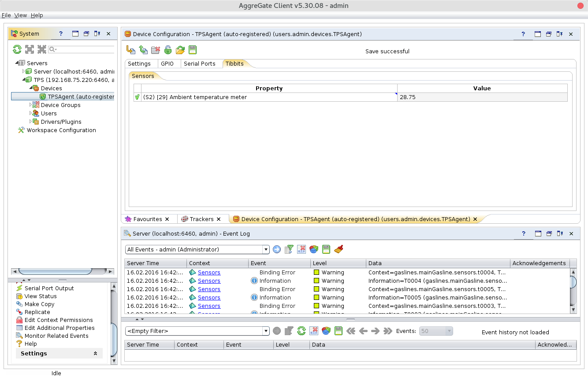Screen dimensions: 588x377
Task: Click the green save icon beside Empty Filter
Action: point(339,331)
